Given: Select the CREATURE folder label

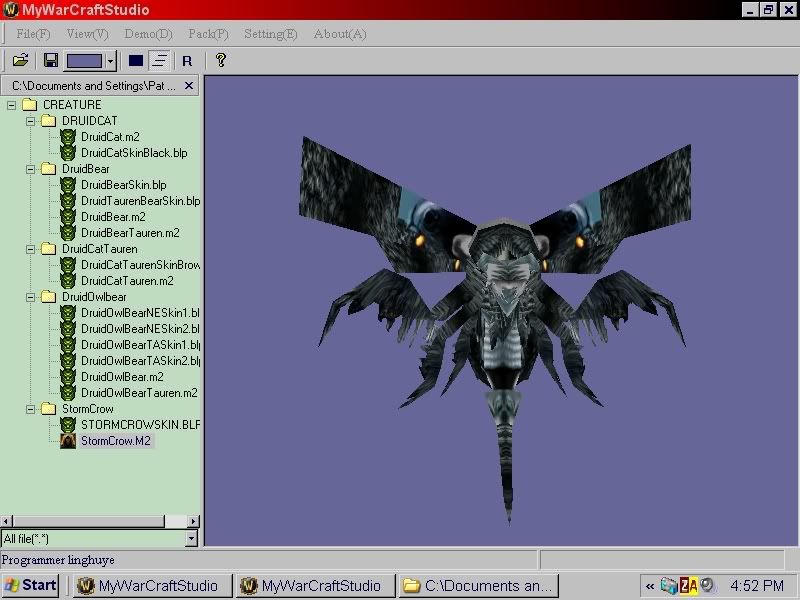Looking at the screenshot, I should (x=72, y=105).
